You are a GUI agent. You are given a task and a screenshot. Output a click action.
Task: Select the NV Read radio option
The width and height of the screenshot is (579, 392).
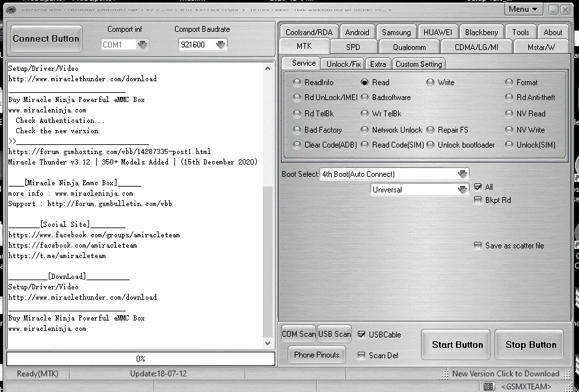tap(509, 114)
